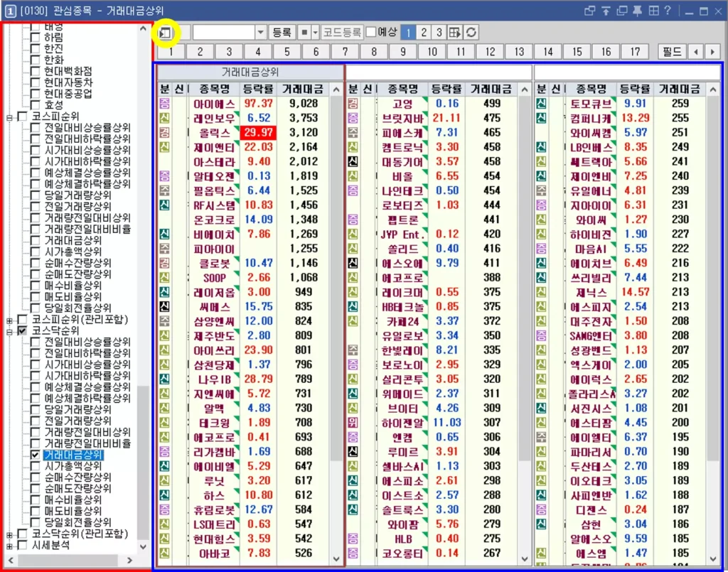
Task: Switch to group tab 5
Action: click(287, 51)
